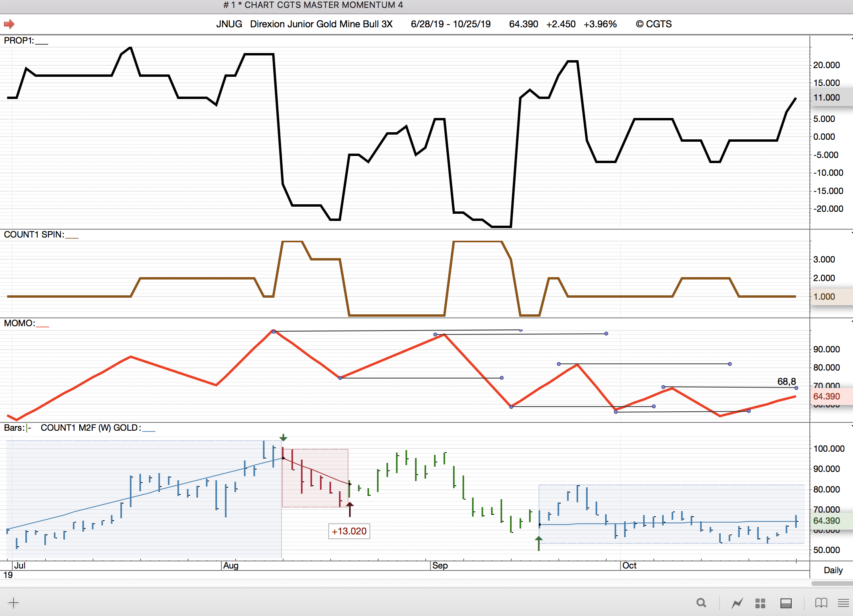Click the plus add icon bottom left
Viewport: 853px width, 616px height.
click(x=13, y=603)
